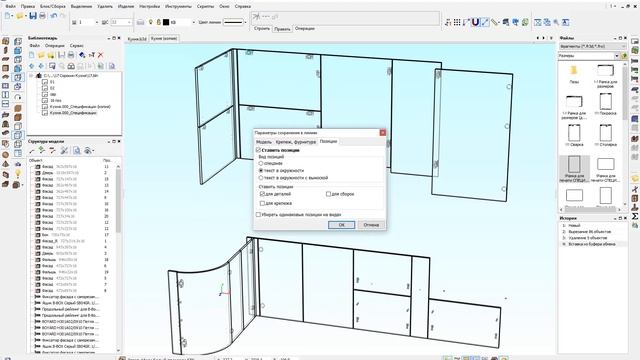Image resolution: width=640 pixels, height=360 pixels.
Task: Select the 'Пазы' folder thumbnail in Файлы panel
Action: tap(574, 74)
